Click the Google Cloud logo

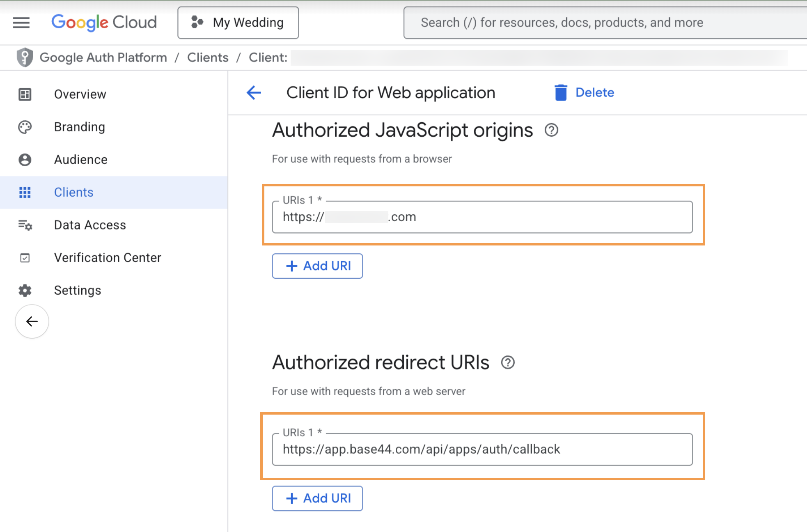[x=104, y=22]
